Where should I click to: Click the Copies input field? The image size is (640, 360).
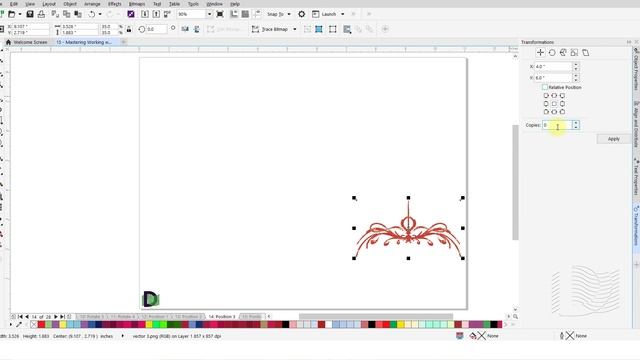pyautogui.click(x=557, y=125)
